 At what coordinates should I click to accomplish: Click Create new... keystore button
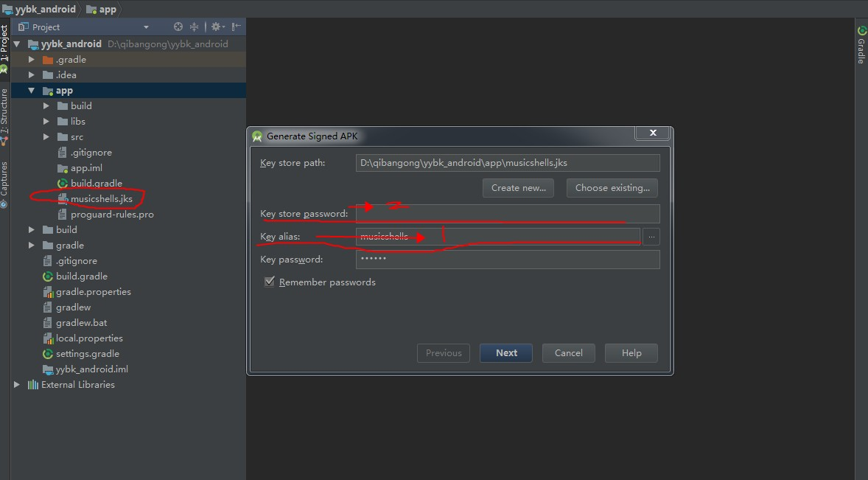[x=519, y=188]
